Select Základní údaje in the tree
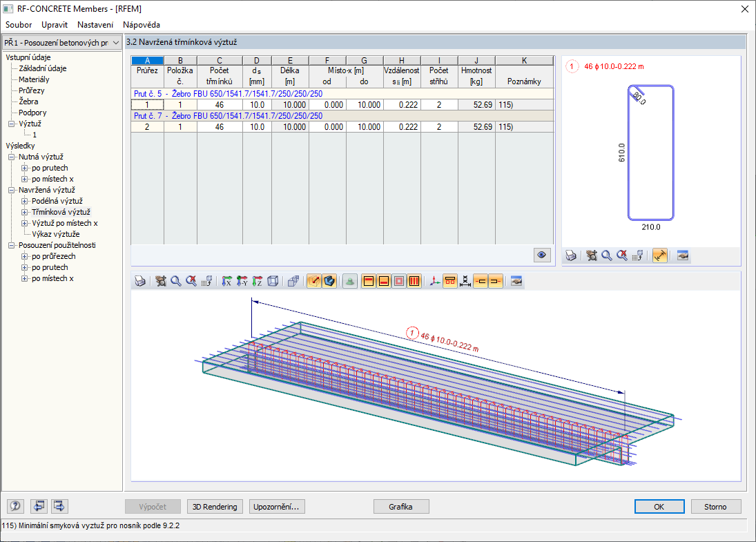756x542 pixels. click(x=42, y=68)
